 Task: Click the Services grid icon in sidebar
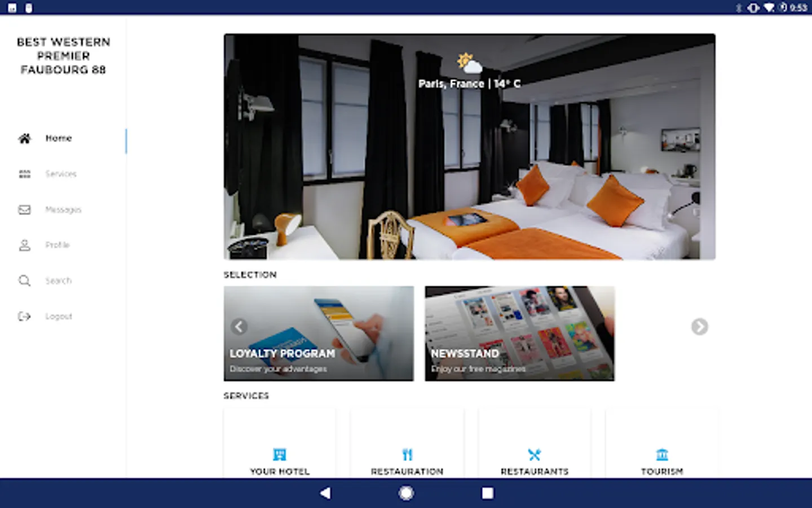pyautogui.click(x=24, y=174)
